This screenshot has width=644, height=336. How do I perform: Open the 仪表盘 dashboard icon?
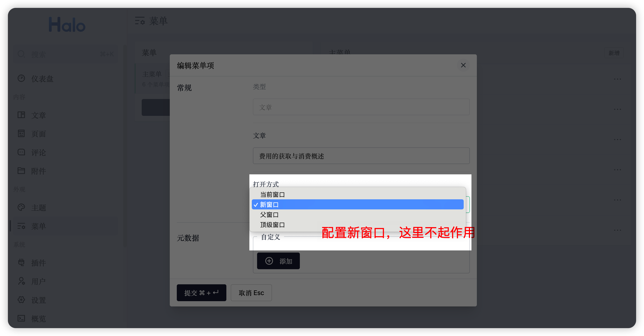click(x=21, y=78)
